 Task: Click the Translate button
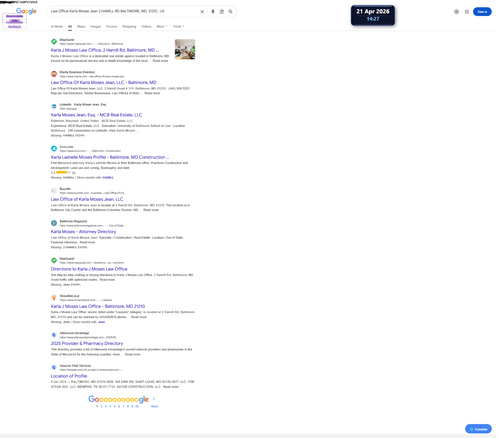[478, 429]
